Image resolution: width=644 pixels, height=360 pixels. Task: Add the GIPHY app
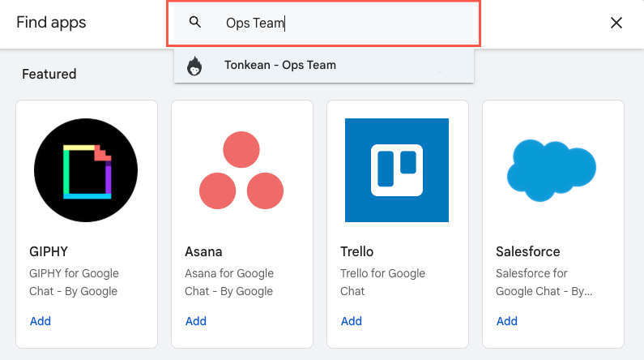41,321
